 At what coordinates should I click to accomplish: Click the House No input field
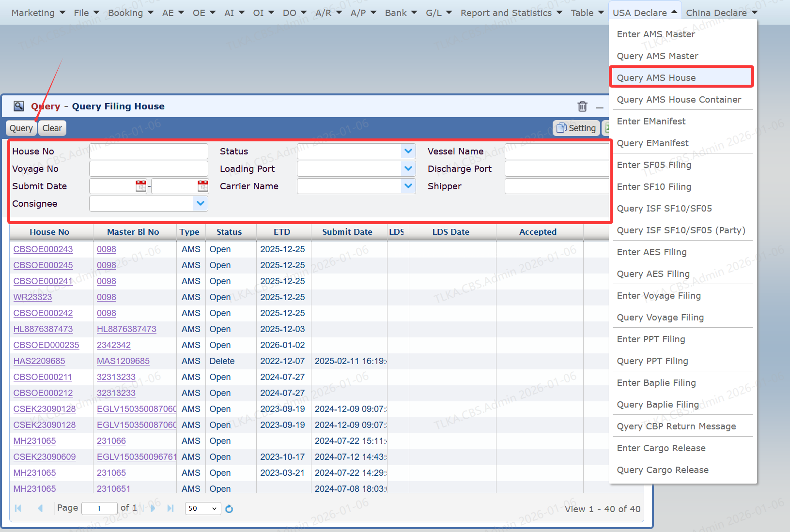(149, 151)
